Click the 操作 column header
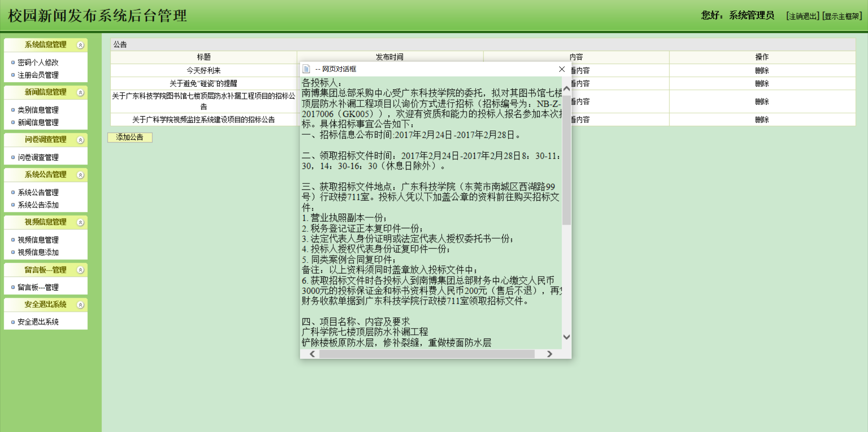Viewport: 868px width, 432px height. click(x=762, y=57)
